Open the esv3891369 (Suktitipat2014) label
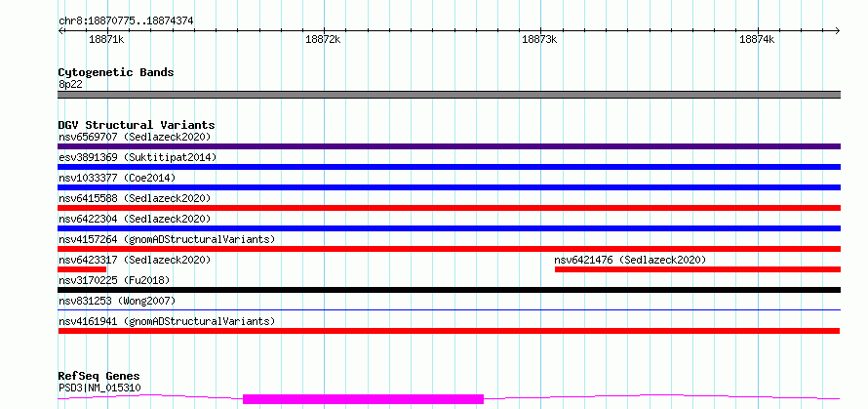 (138, 157)
